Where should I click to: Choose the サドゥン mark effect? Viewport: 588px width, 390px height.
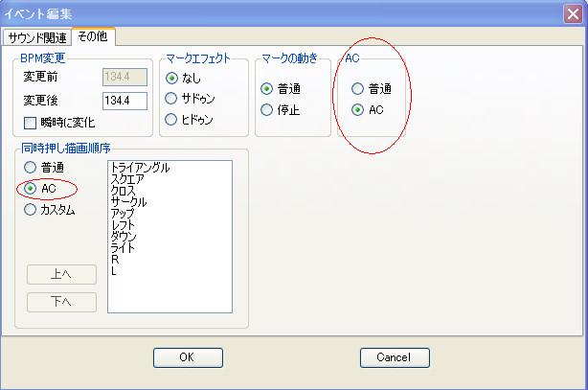172,99
